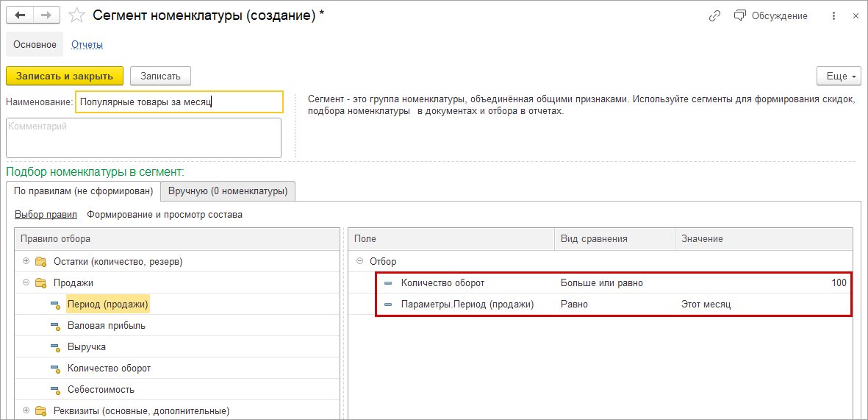Click the back navigation arrow
This screenshot has width=868, height=420.
point(20,15)
